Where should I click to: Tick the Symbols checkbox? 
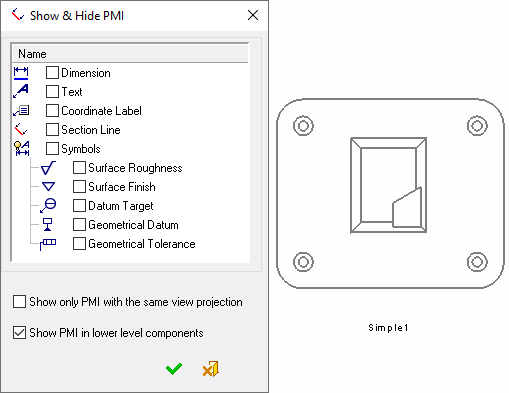pyautogui.click(x=52, y=149)
